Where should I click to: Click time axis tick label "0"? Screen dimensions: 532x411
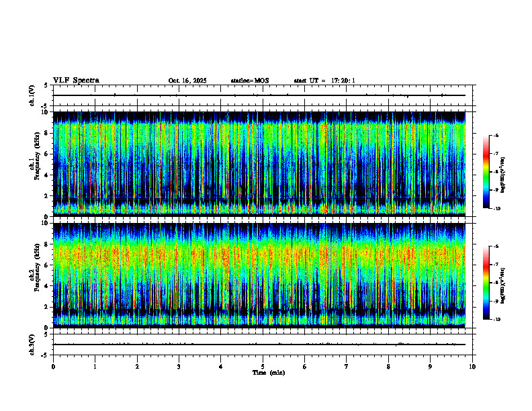[x=53, y=367]
